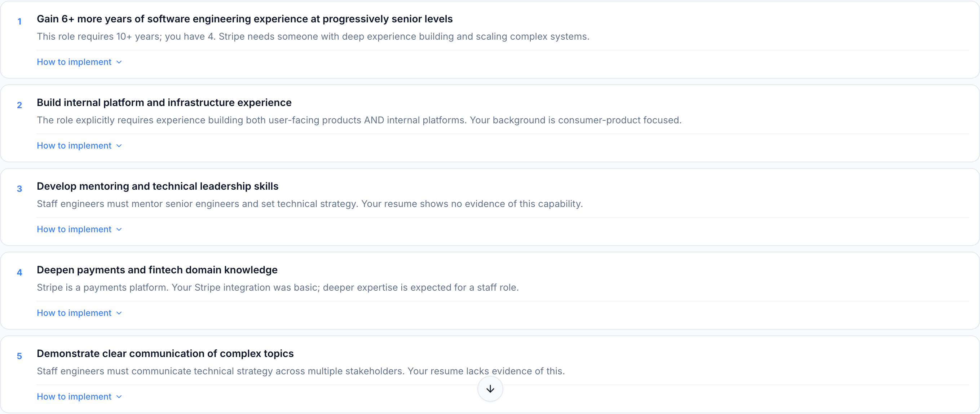The height and width of the screenshot is (414, 980).
Task: Click 'Demonstrate clear communication of complex topics' title
Action: coord(165,354)
